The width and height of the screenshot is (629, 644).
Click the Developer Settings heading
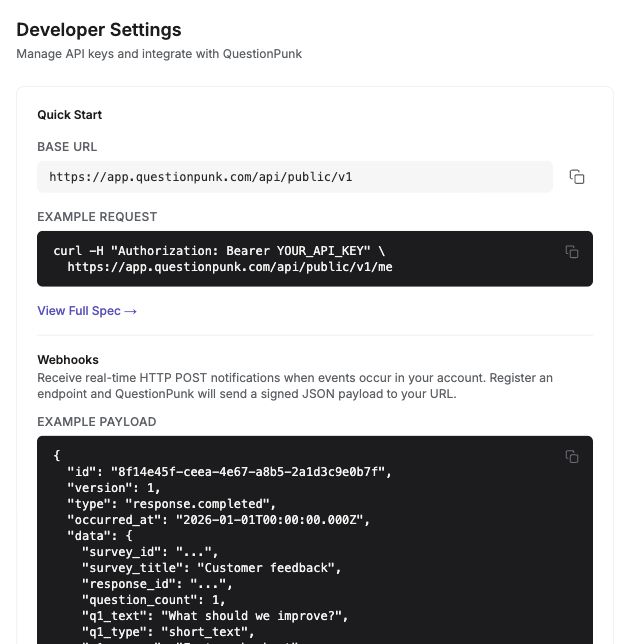pyautogui.click(x=99, y=30)
